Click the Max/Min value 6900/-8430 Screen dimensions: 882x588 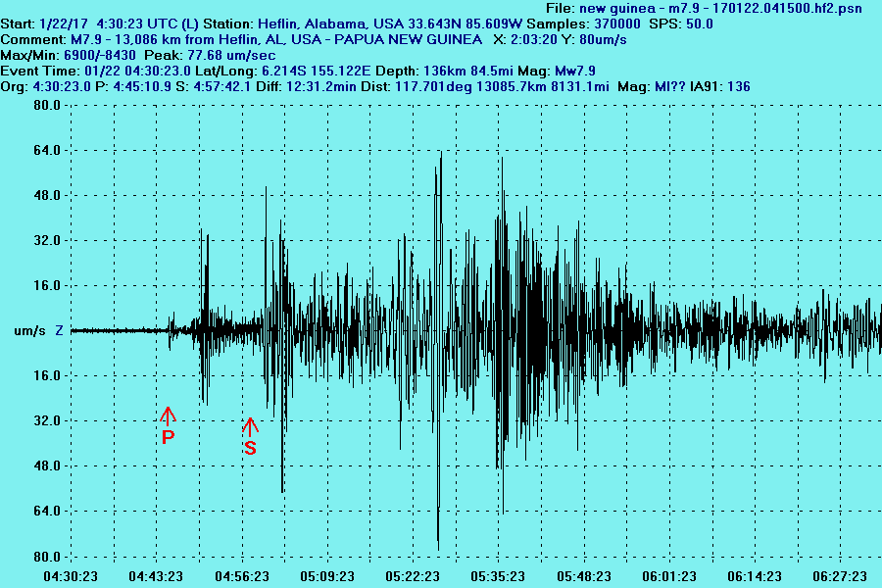100,56
